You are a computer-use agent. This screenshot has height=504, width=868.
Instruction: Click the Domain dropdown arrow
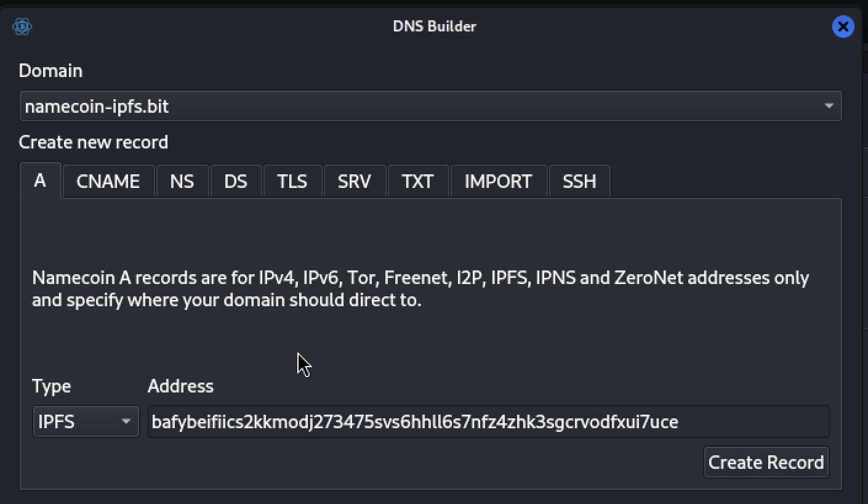[x=829, y=107]
